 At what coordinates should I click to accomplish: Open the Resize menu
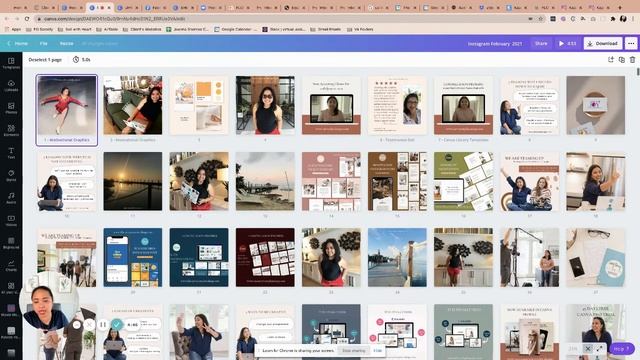pyautogui.click(x=67, y=43)
